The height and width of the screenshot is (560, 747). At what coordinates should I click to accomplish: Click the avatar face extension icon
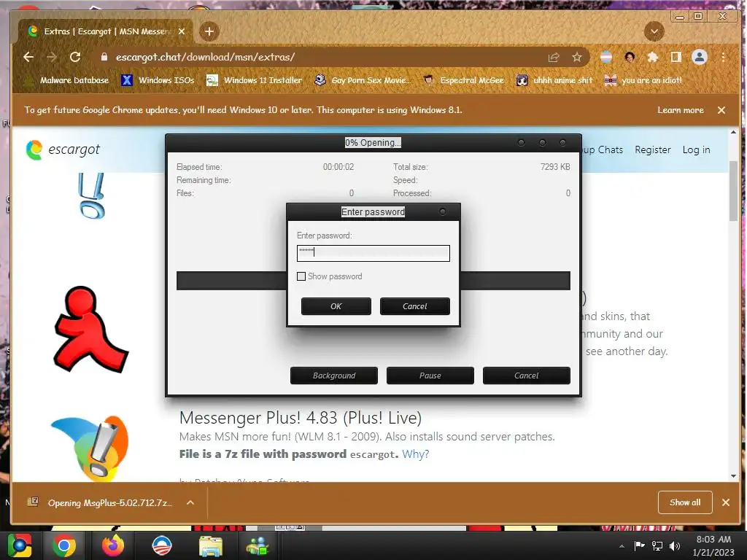tap(630, 57)
